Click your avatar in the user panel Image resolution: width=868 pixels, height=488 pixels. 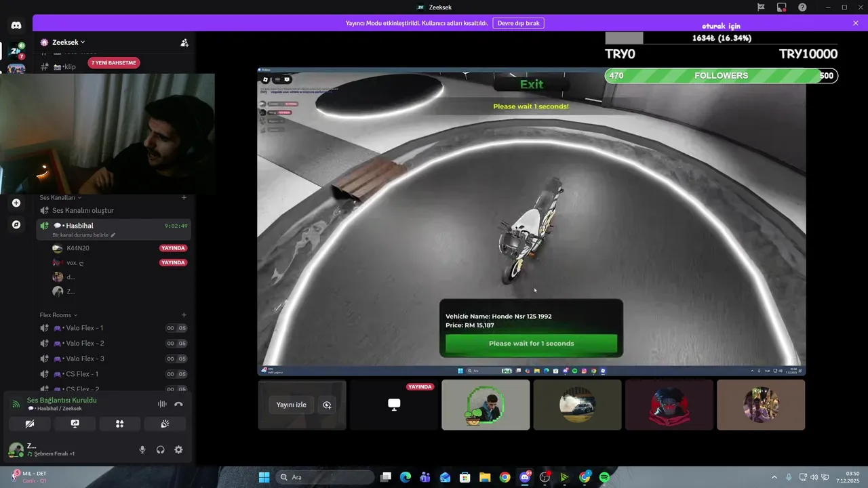[x=15, y=449]
